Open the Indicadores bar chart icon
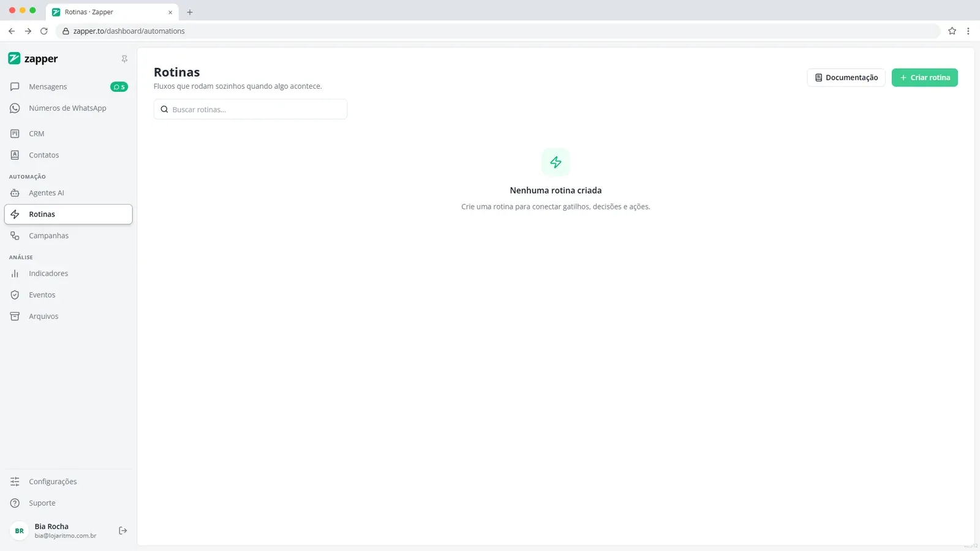Screen dimensions: 980x551 (x=15, y=274)
